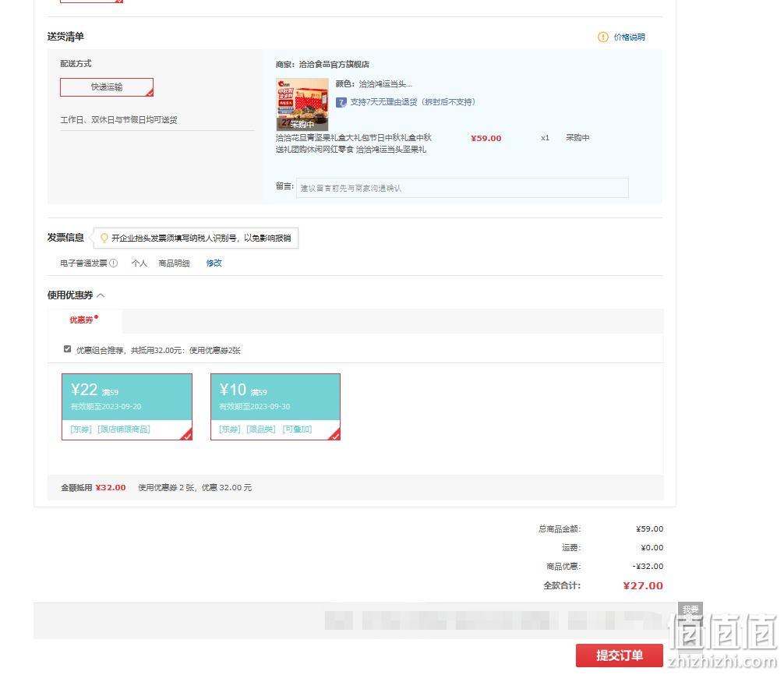The image size is (784, 675).
Task: Click the product price ¥59.00
Action: tap(486, 139)
